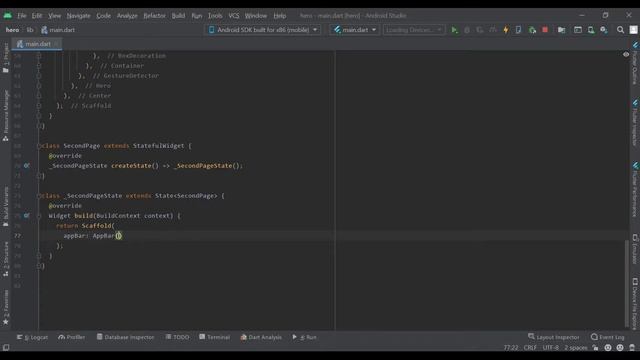Open AVD Manager icon
This screenshot has width=640, height=360.
(x=591, y=30)
